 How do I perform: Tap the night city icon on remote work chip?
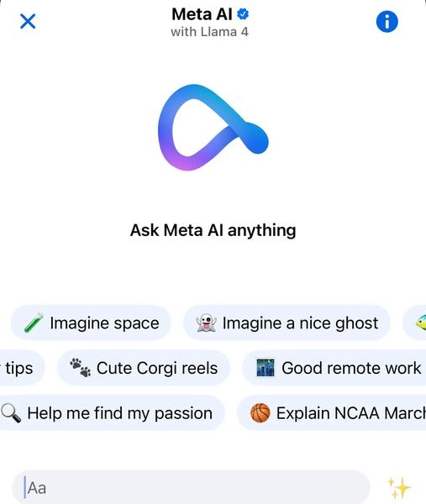pyautogui.click(x=266, y=368)
